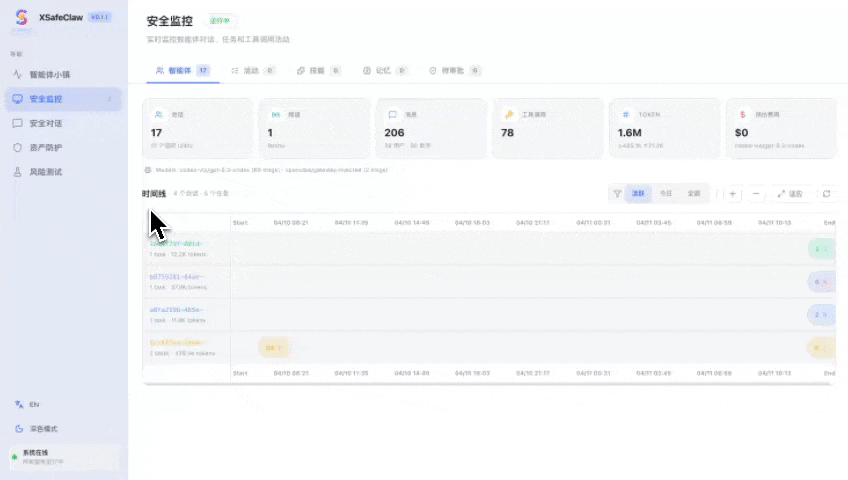Switch language via EN option
Screen dimensions: 848x480
click(34, 405)
